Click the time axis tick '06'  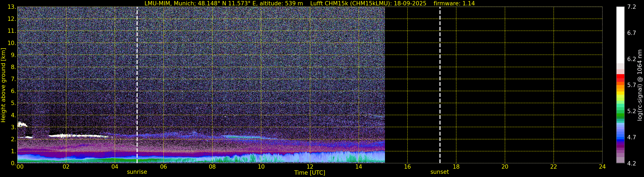tap(164, 167)
